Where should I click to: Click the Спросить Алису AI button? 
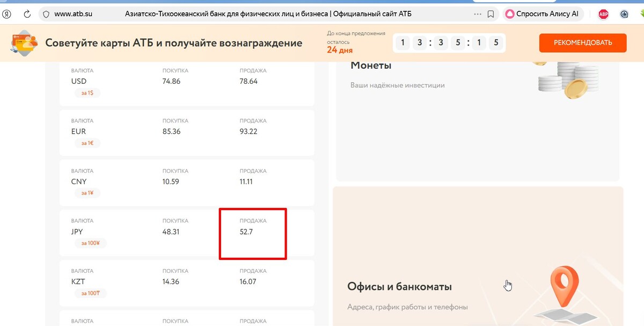[x=543, y=15]
